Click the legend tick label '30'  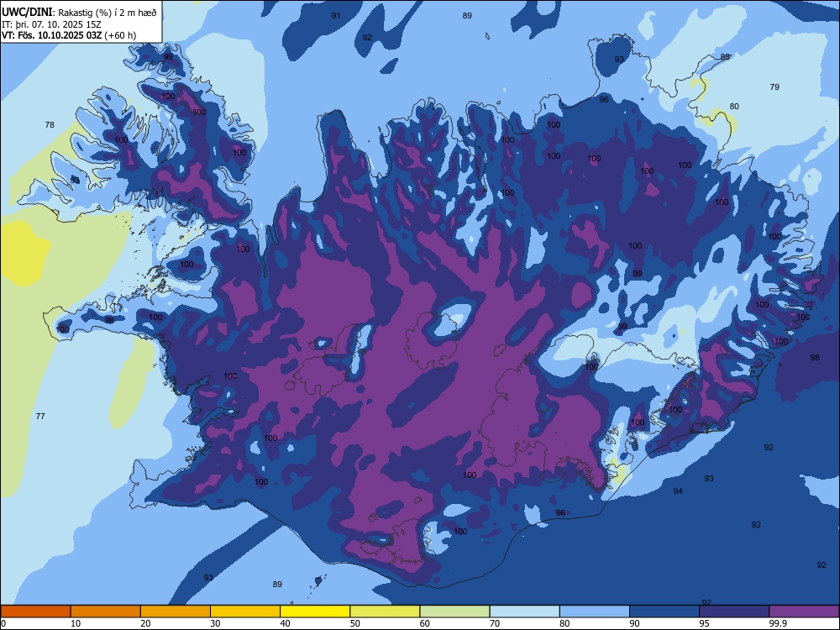pos(215,623)
